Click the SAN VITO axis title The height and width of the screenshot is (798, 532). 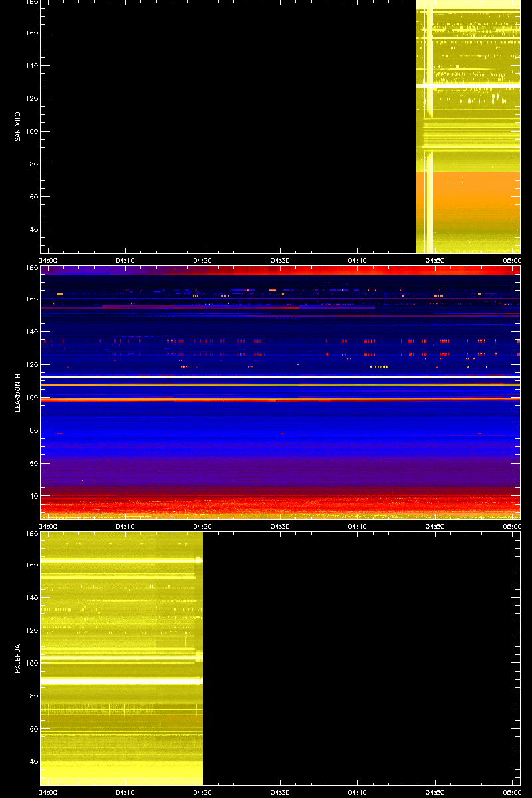point(17,126)
